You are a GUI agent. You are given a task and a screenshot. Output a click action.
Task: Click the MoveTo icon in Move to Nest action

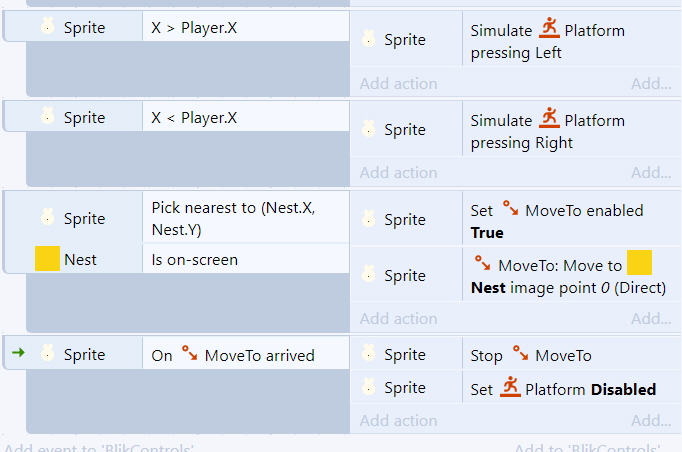[483, 263]
